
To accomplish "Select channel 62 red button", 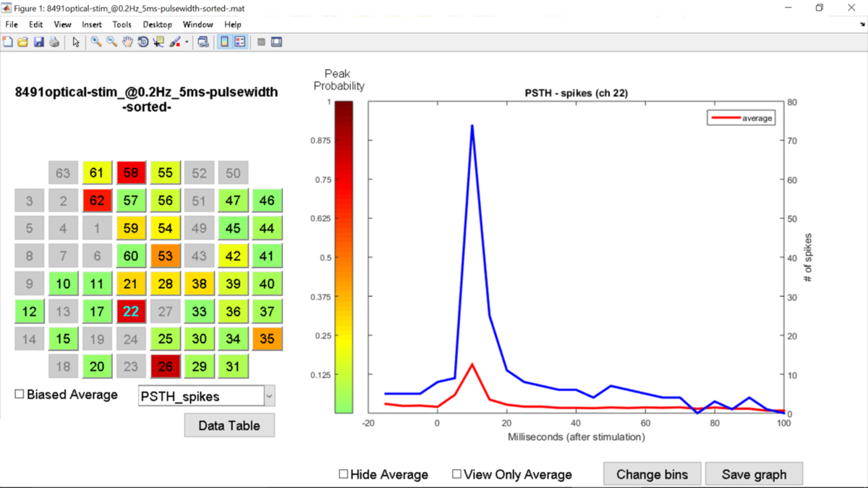I will [x=97, y=201].
